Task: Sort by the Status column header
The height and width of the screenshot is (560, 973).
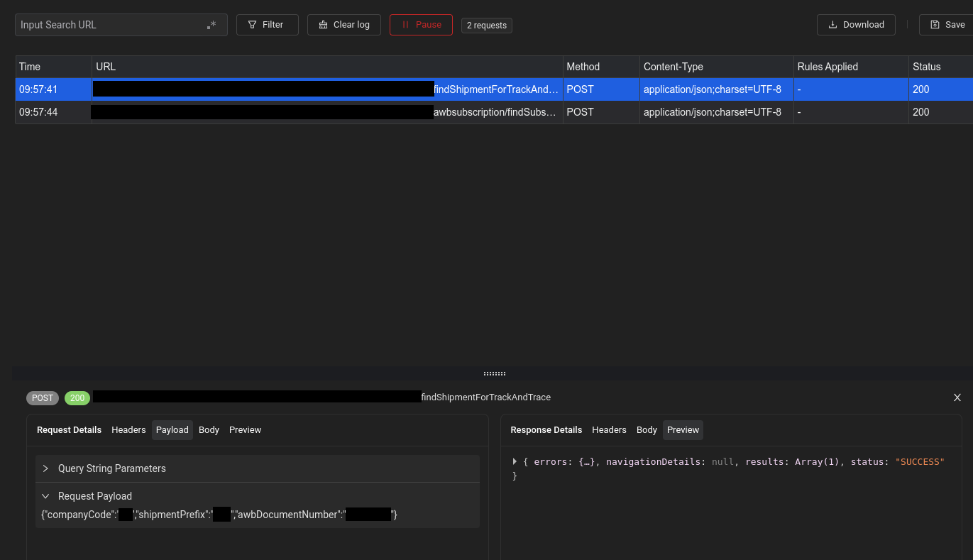Action: 926,67
